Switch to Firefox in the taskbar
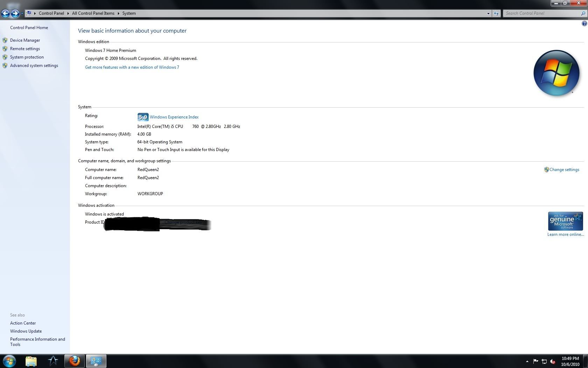Viewport: 588px width, 368px height. (74, 361)
